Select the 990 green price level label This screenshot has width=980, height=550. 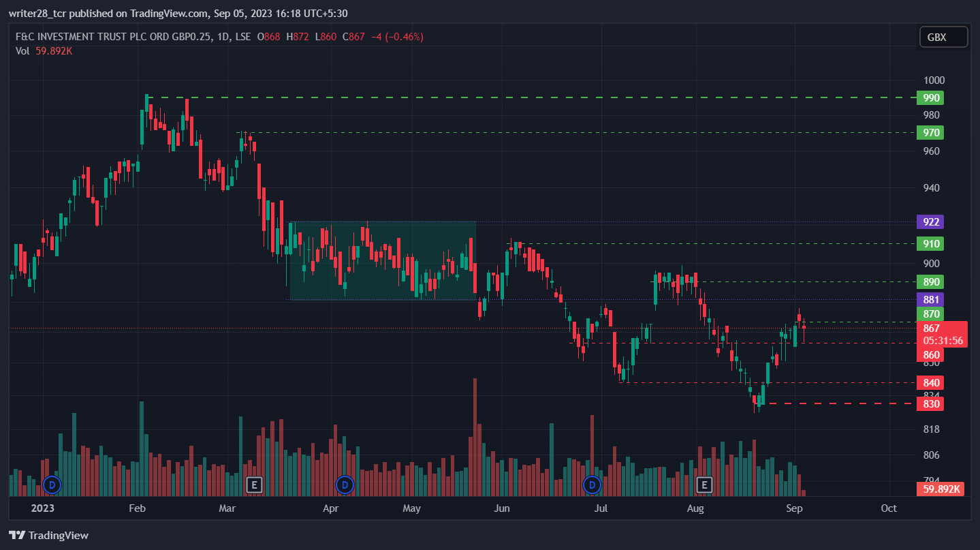click(932, 97)
